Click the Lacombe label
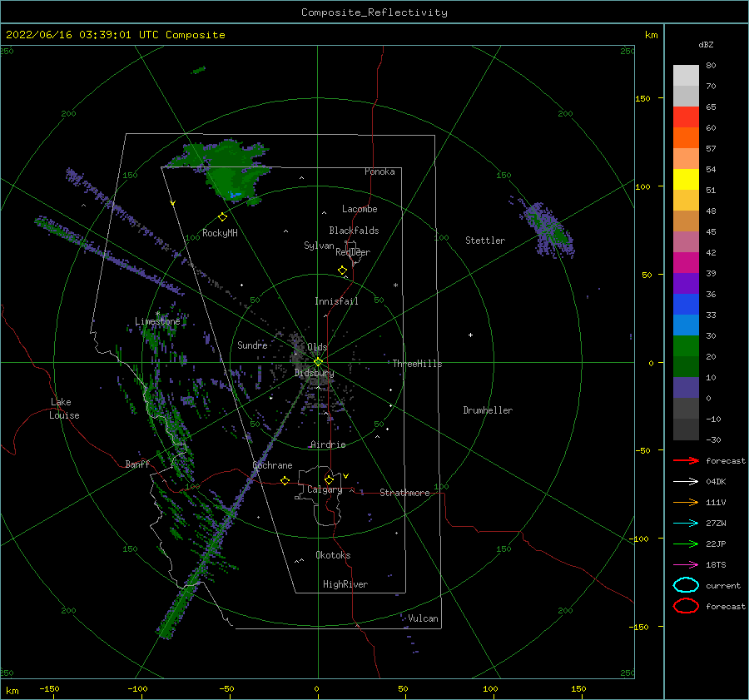 (360, 209)
